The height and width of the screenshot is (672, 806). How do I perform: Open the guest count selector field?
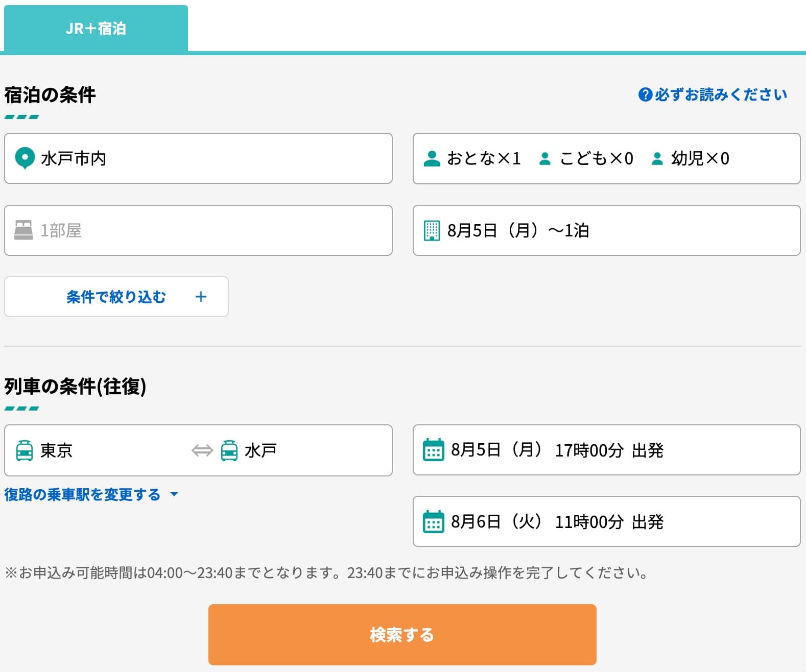click(606, 158)
